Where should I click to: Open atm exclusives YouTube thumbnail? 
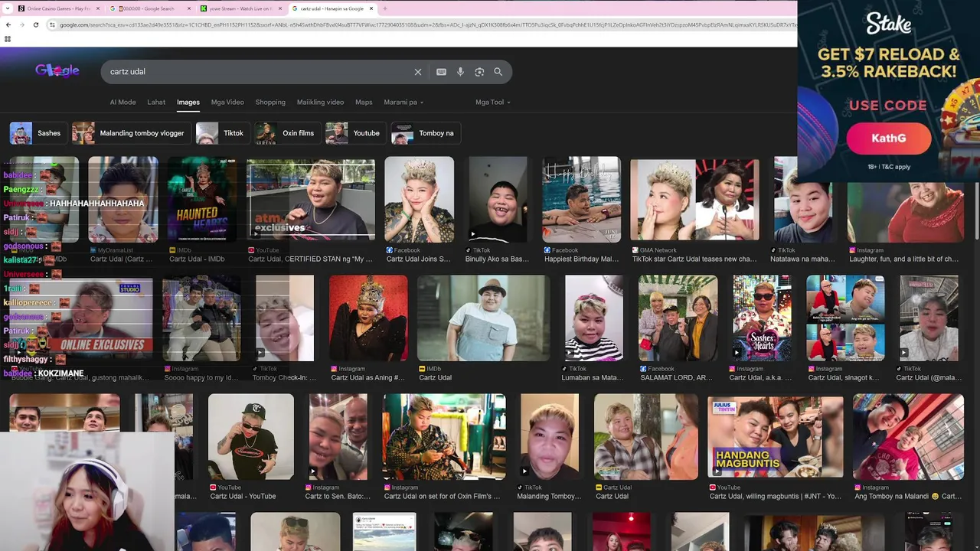pos(311,199)
